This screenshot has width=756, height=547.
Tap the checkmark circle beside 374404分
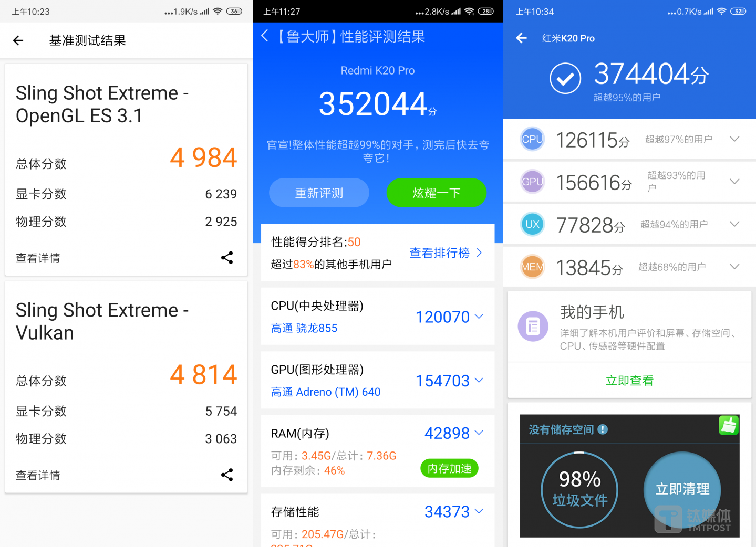[565, 78]
